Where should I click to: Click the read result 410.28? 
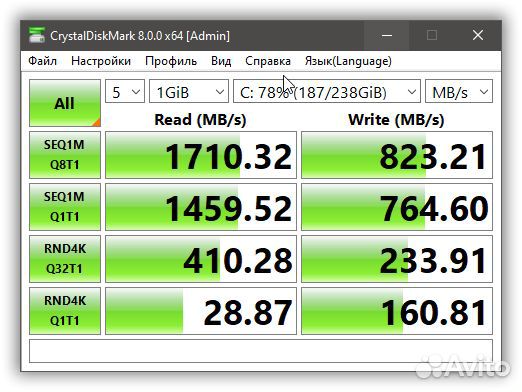201,259
